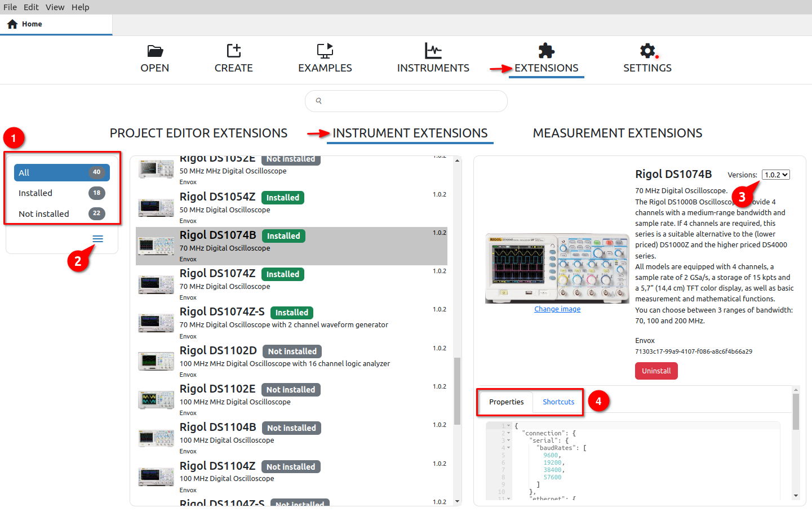Open the EXAMPLES icon
The image size is (812, 512).
click(x=325, y=51)
